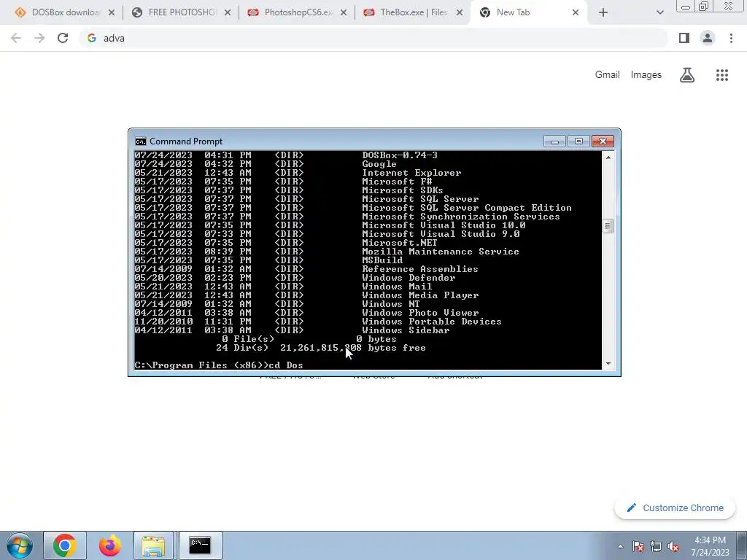Toggle the Chrome side panel icon
Screen dimensions: 747x560
pos(684,38)
